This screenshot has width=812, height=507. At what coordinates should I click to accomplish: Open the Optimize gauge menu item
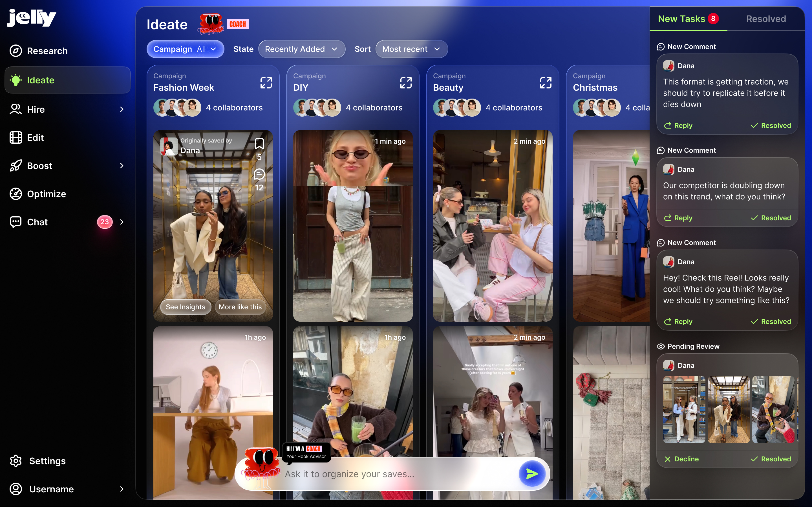tap(16, 194)
